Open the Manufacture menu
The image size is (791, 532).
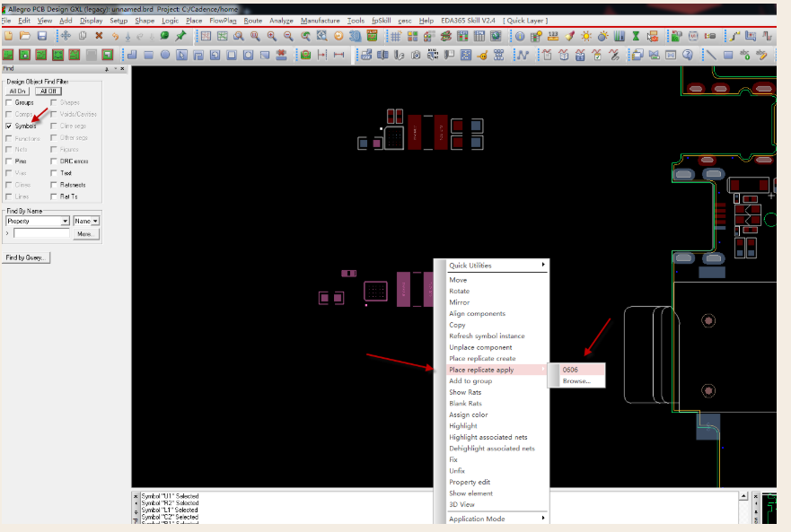[x=321, y=21]
